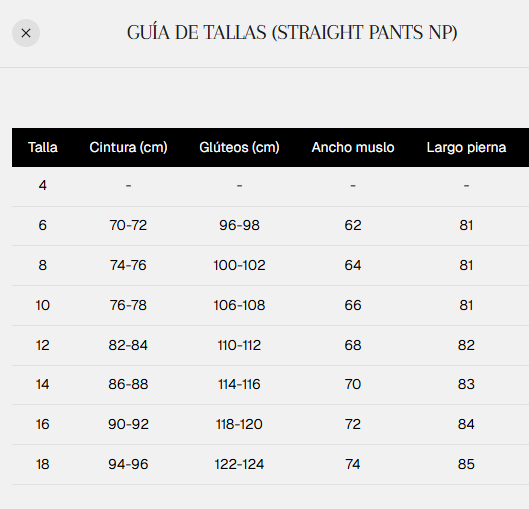Screen dimensions: 529x509
Task: Click the Glúteos (cm) header
Action: 239,147
